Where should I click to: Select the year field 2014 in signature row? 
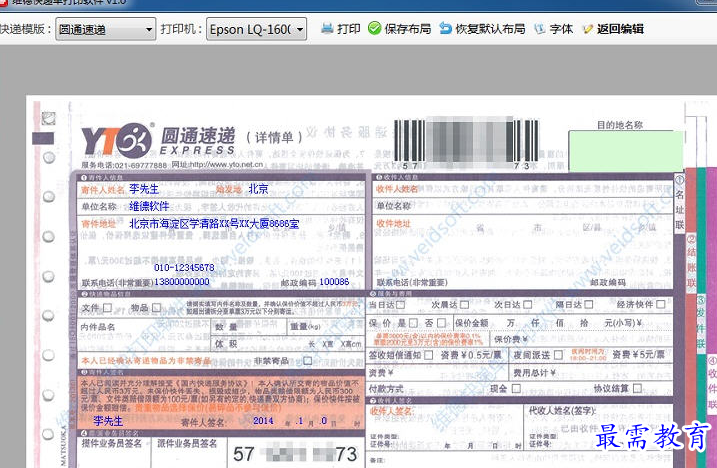[263, 420]
